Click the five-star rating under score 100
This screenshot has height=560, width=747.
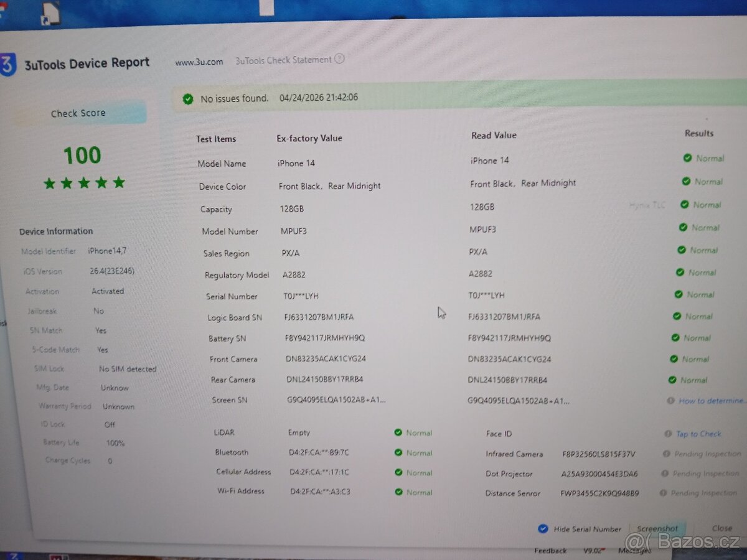tap(84, 183)
